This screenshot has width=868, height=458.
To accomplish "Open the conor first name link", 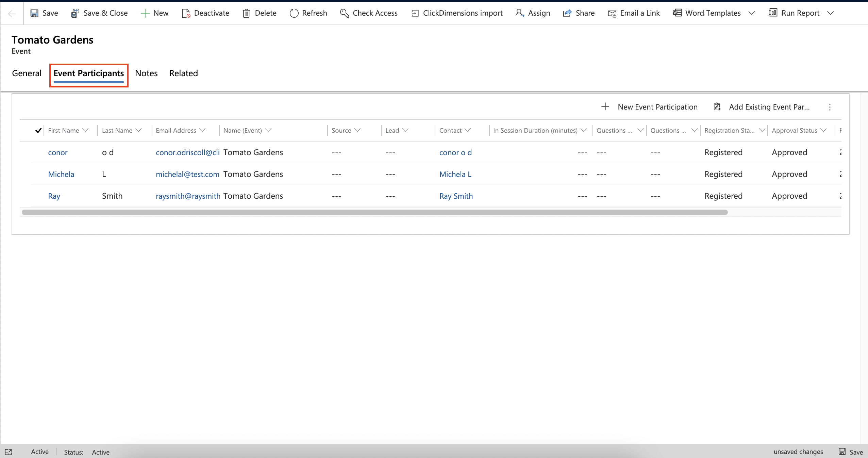I will (58, 152).
